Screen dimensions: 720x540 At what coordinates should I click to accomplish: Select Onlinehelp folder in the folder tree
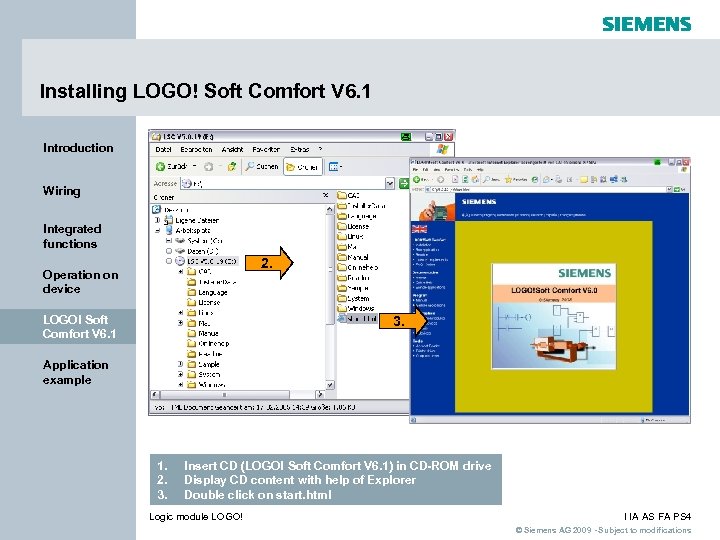point(208,343)
